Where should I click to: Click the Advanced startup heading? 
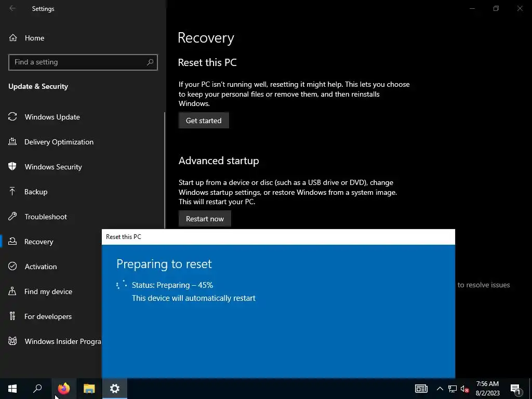click(219, 161)
